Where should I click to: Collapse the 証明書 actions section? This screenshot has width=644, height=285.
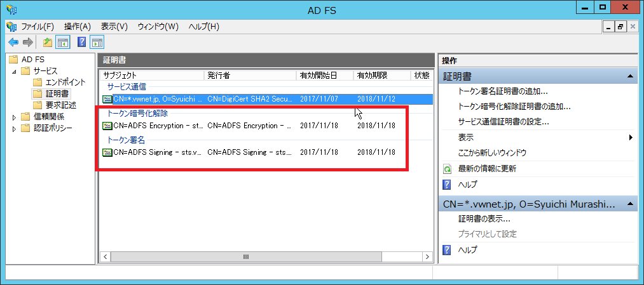click(629, 76)
